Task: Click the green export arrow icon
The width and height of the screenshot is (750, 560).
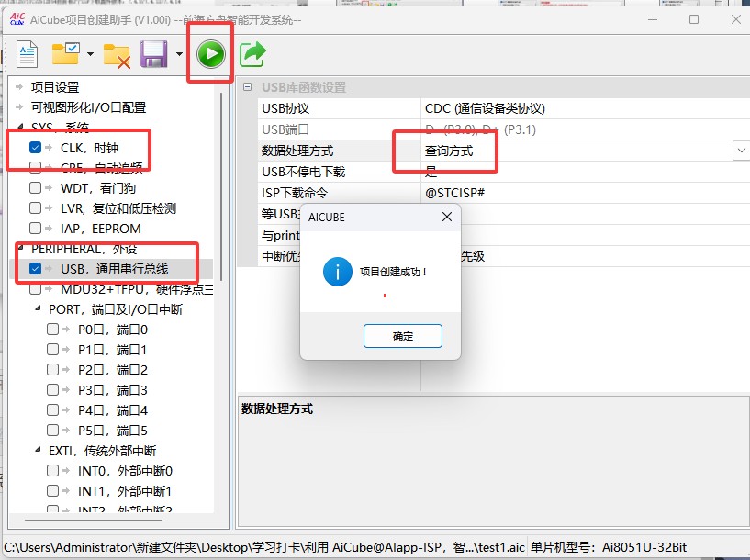Action: pos(252,54)
